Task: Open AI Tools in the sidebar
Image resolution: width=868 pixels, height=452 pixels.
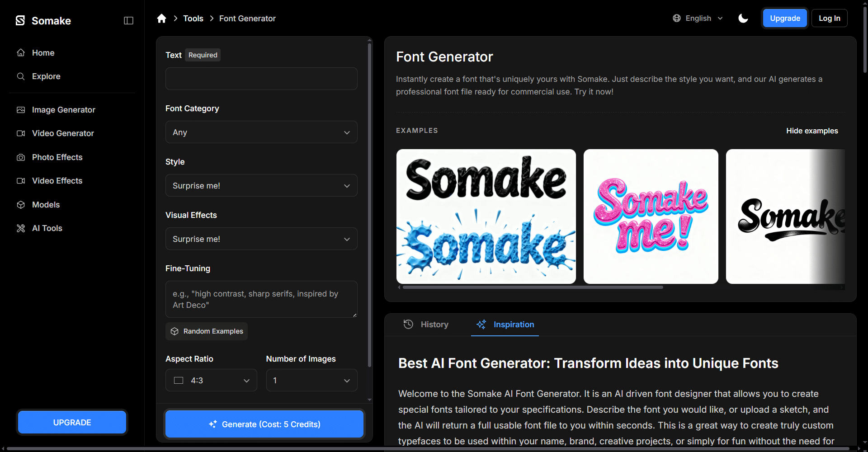Action: [47, 228]
